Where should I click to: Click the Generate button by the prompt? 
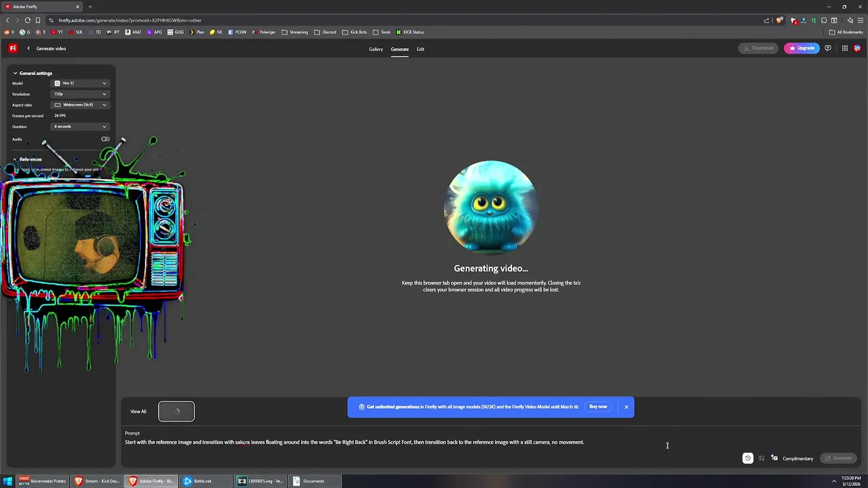pos(838,458)
